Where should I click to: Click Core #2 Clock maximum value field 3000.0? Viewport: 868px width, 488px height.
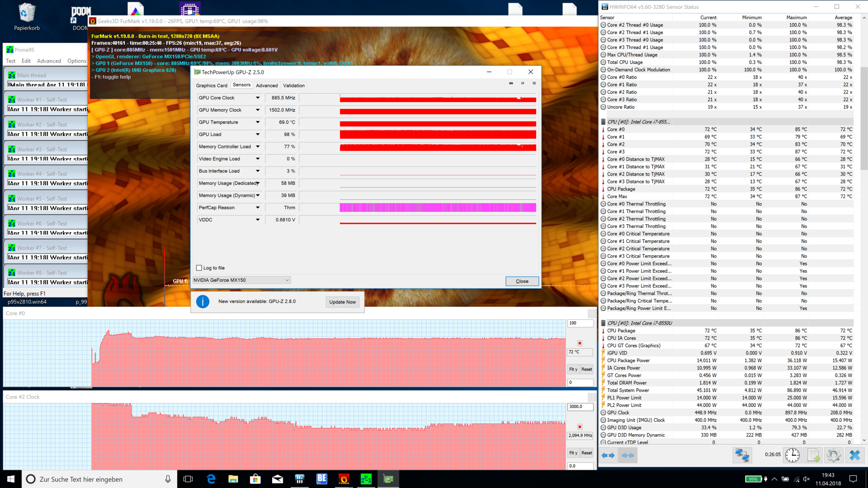pos(580,407)
